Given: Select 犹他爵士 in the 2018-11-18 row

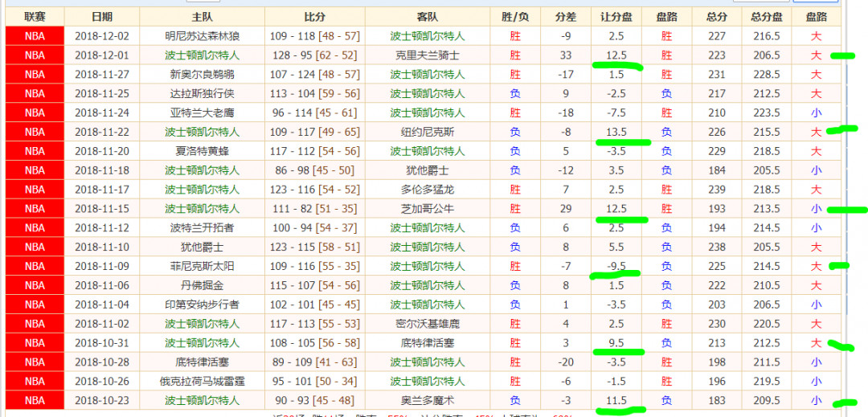Looking at the screenshot, I should [x=428, y=170].
